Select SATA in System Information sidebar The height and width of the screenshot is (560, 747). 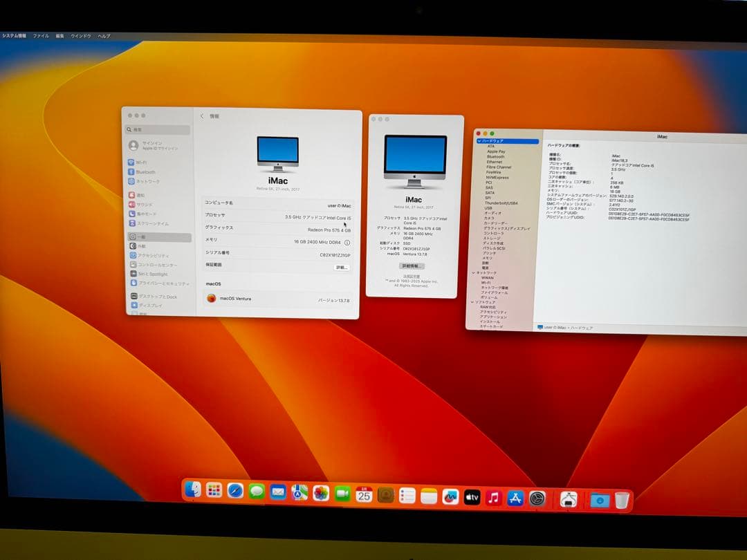490,193
